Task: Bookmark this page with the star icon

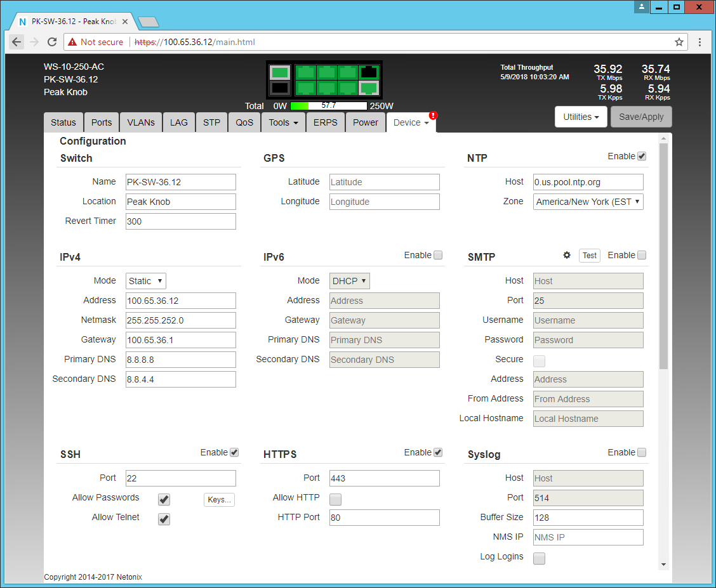Action: (679, 42)
